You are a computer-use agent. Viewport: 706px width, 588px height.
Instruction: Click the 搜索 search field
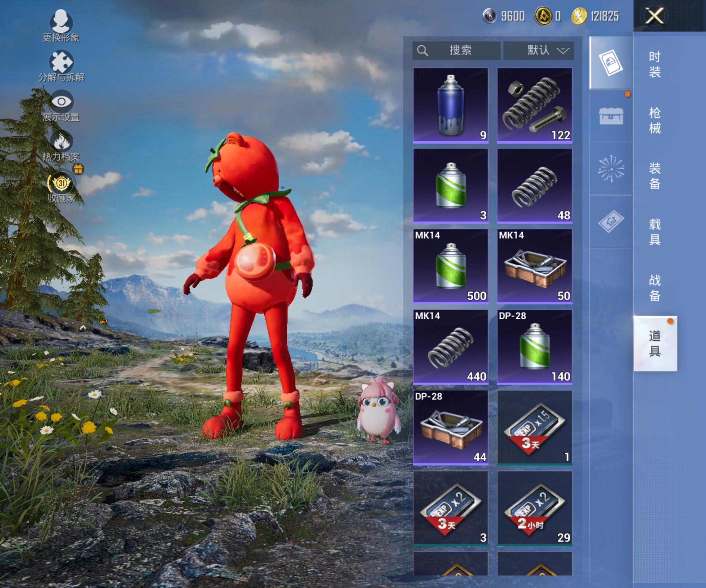tap(456, 51)
